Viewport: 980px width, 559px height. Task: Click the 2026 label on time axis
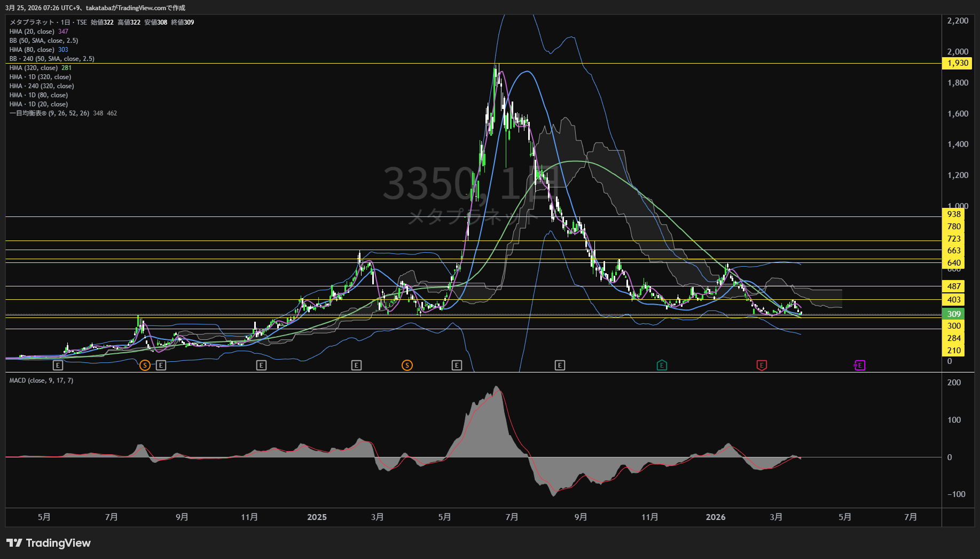716,517
